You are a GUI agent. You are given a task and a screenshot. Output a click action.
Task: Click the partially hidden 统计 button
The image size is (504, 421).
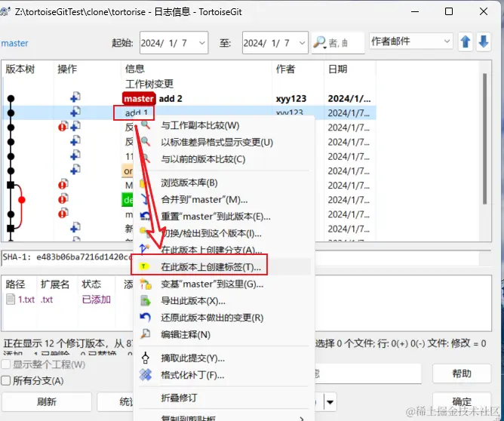(115, 401)
